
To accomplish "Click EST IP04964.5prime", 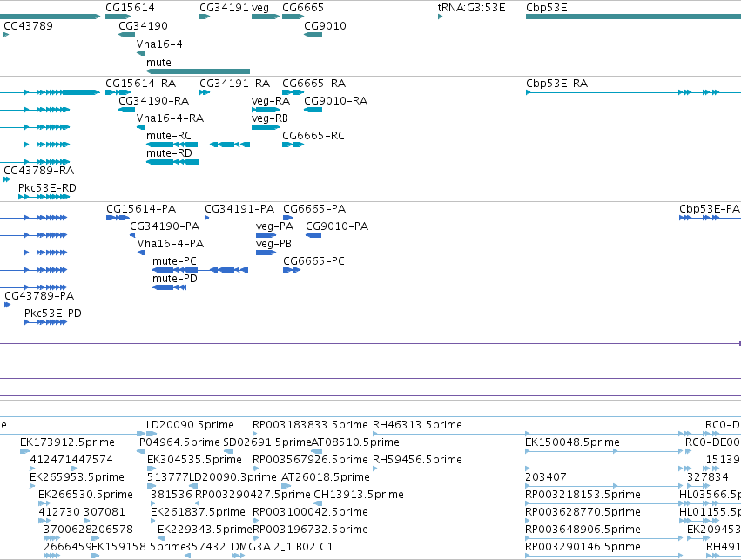I will 179,442.
